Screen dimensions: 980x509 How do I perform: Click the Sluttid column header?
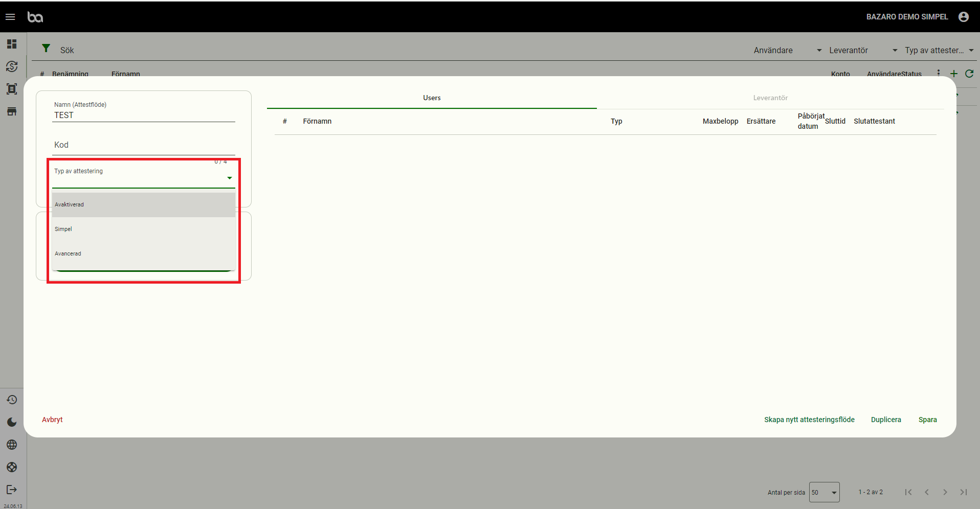(x=835, y=121)
